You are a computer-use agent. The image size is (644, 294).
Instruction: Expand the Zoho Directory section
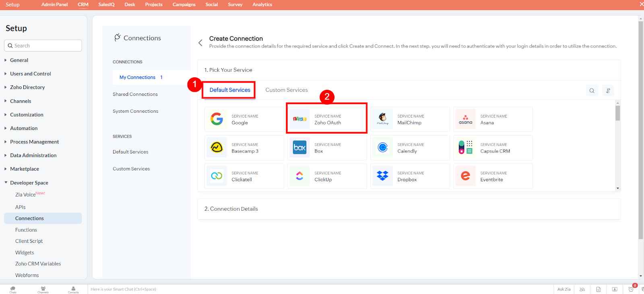point(27,87)
